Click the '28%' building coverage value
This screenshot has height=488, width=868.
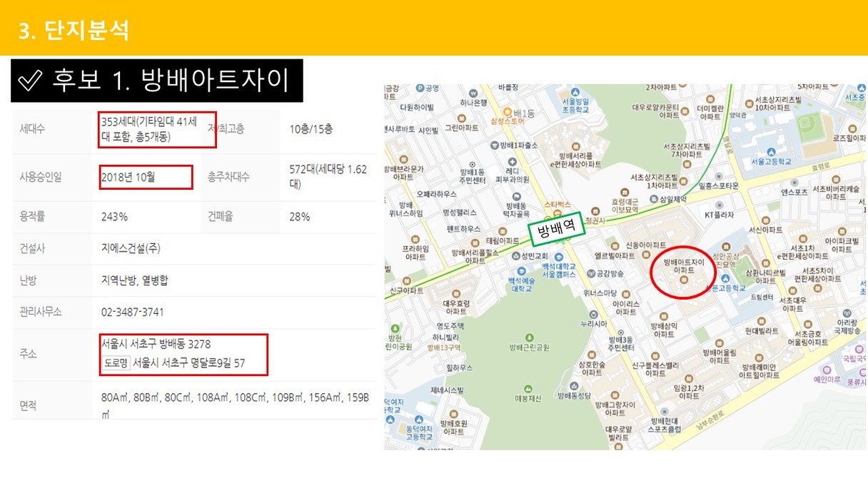[x=300, y=217]
